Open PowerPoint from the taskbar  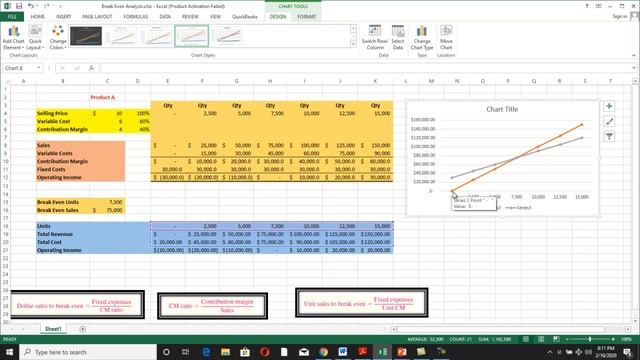click(x=402, y=352)
